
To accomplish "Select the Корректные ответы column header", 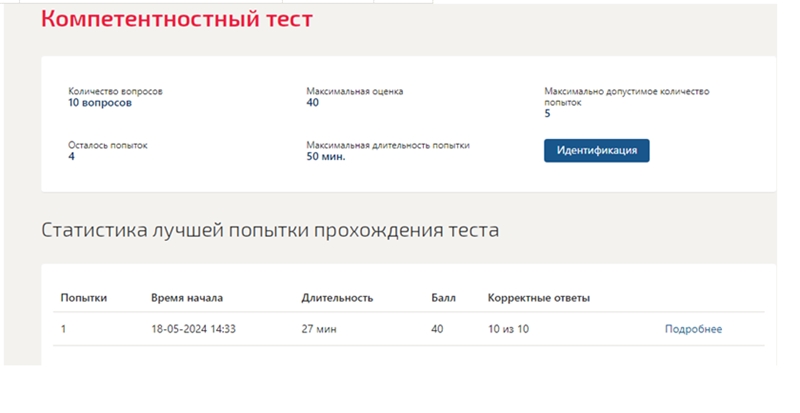I will click(539, 298).
